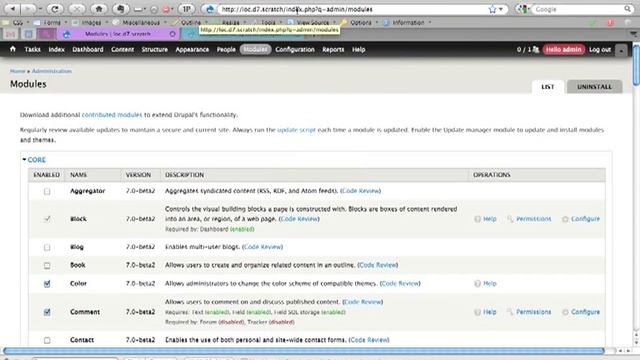Open Dashboard in the admin menu
The image size is (640, 360).
point(88,49)
